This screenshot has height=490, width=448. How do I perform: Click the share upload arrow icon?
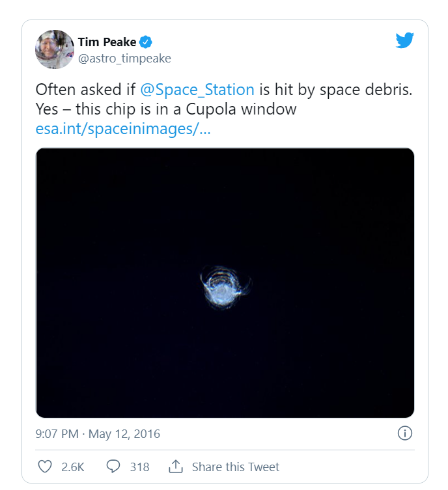point(175,467)
